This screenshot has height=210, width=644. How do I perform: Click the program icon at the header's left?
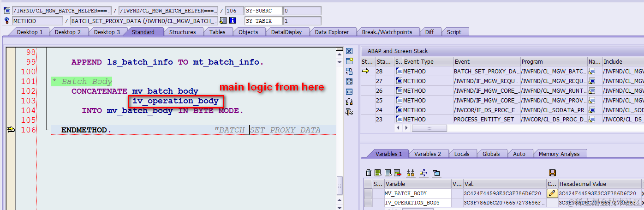coord(7,11)
